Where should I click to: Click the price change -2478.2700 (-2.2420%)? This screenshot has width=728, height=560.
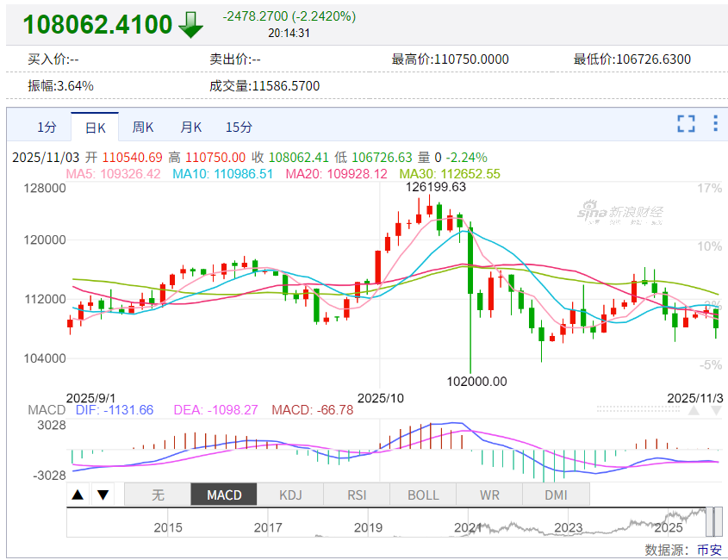[x=289, y=16]
